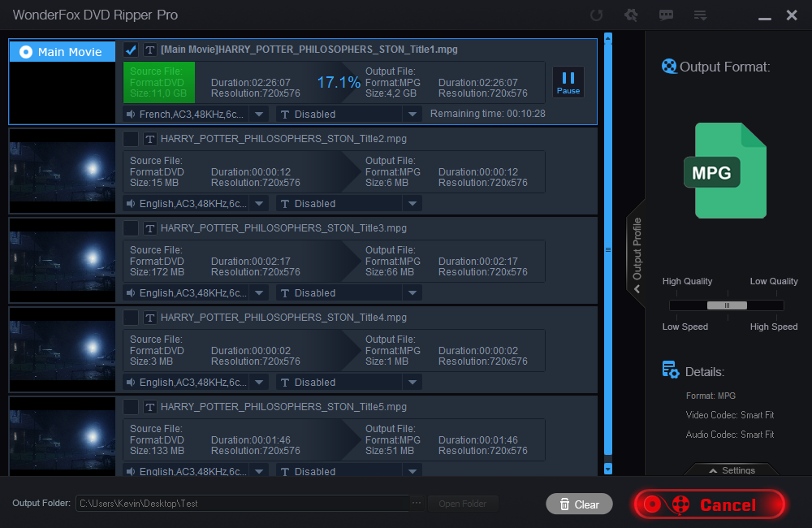Open the menu list icon in title bar
Viewport: 812px width, 528px height.
click(700, 15)
